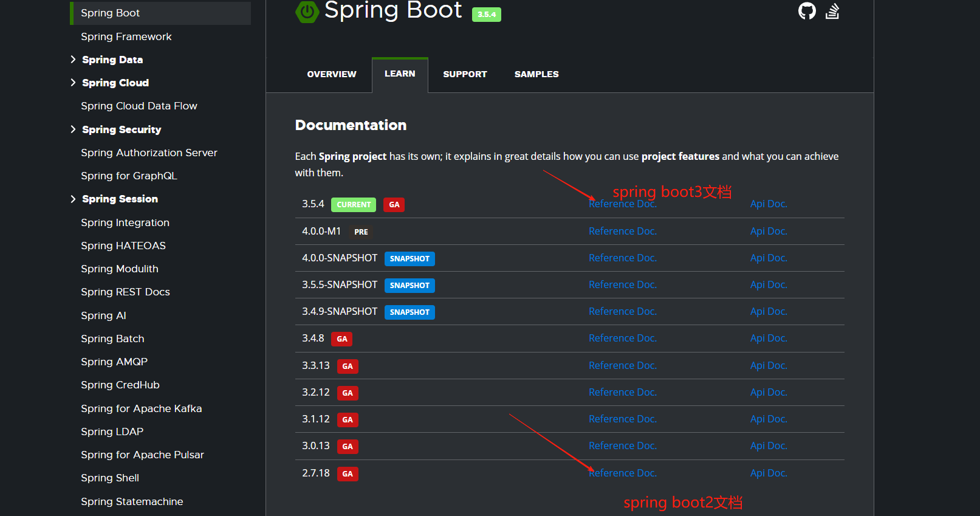Image resolution: width=980 pixels, height=516 pixels.
Task: Click the SNAPSHOT badge on 4.0.0-SNAPSHOT
Action: [x=409, y=259]
